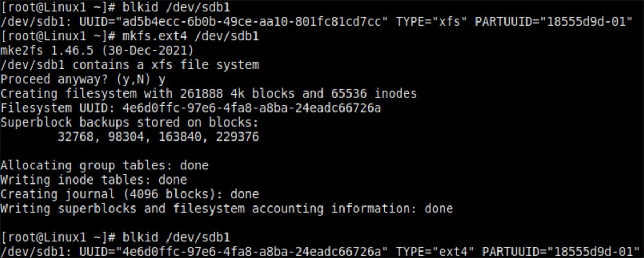Click the "Writing inode tables: done" line
This screenshot has width=644, height=258.
[93, 180]
